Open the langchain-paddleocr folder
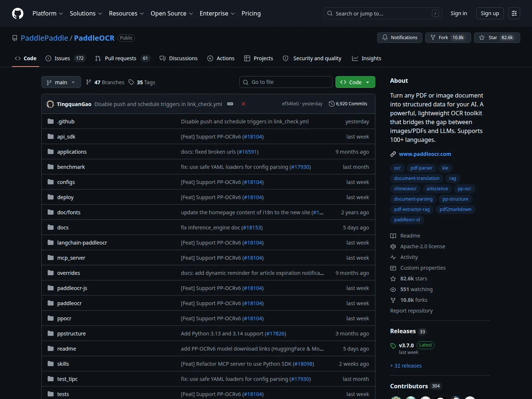Screen dimensions: 532x399 coord(82,243)
